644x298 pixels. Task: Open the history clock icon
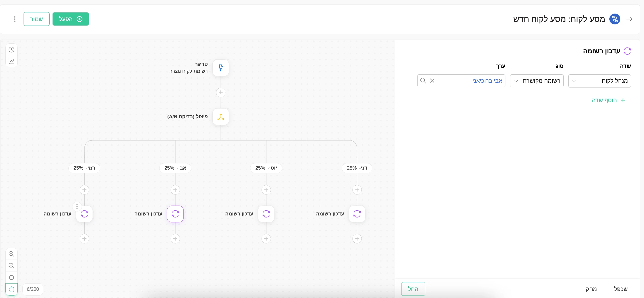click(12, 50)
